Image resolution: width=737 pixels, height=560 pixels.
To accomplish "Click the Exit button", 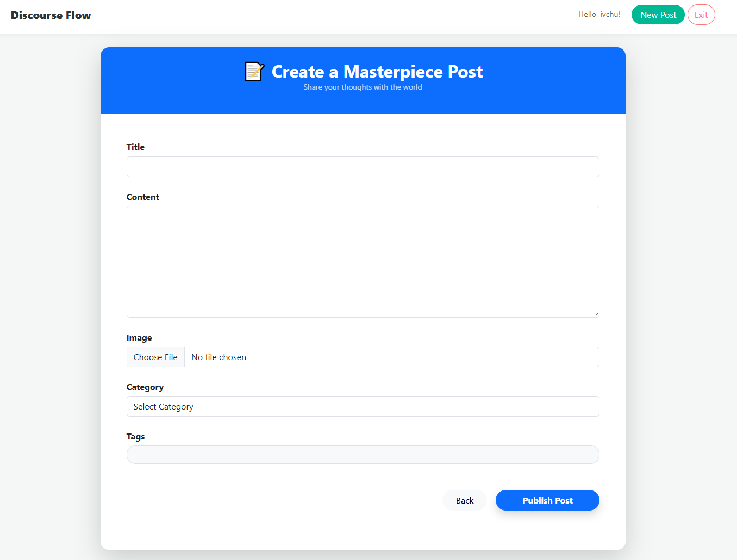I will tap(701, 15).
